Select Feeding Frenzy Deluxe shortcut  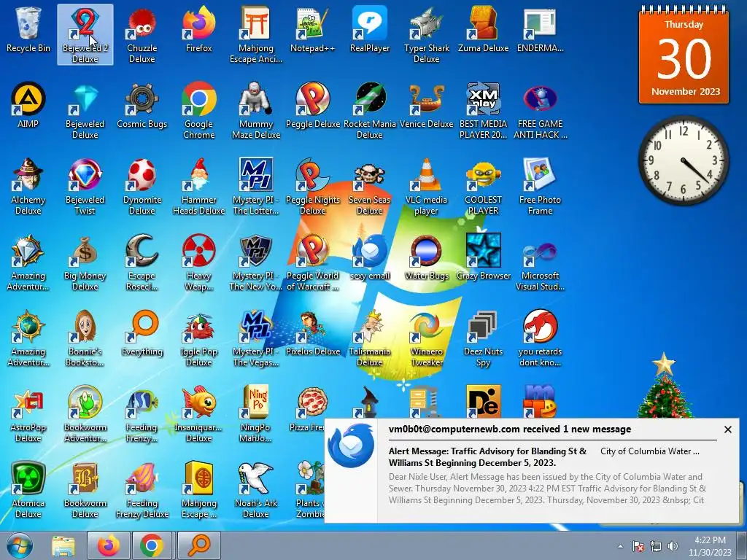pos(142,489)
